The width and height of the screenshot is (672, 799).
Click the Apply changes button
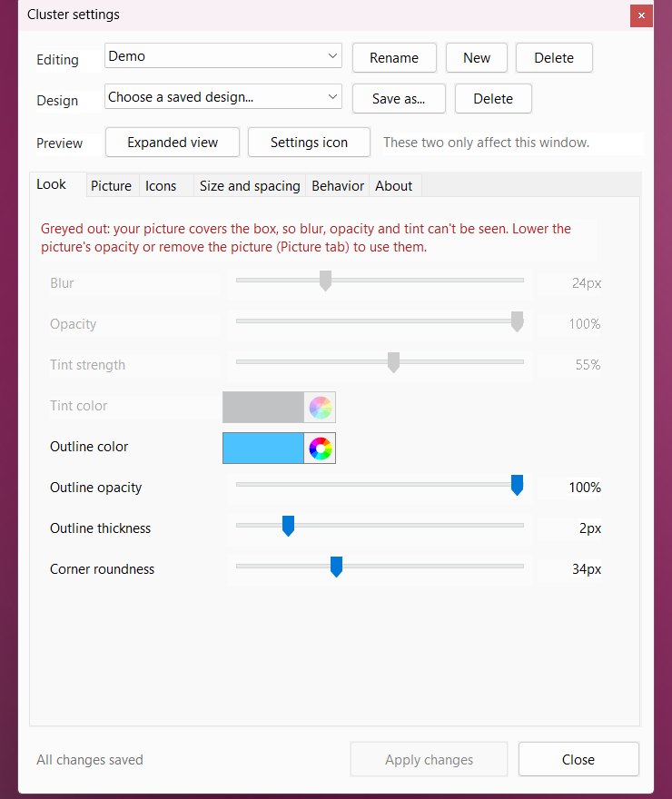point(429,760)
